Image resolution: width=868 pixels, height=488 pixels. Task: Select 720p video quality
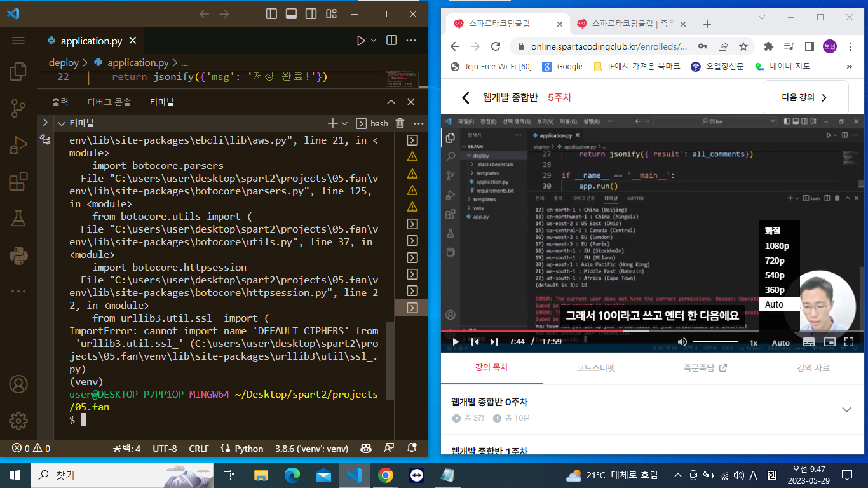775,261
